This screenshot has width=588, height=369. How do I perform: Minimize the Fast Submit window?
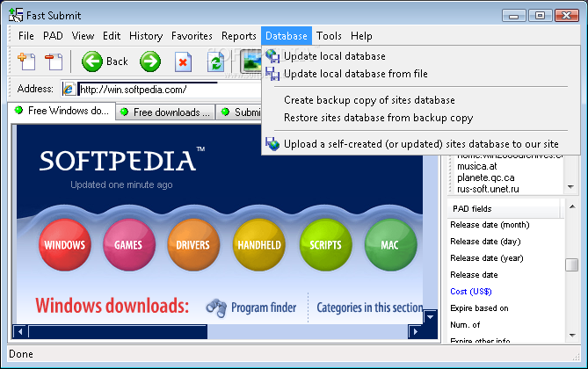(514, 16)
